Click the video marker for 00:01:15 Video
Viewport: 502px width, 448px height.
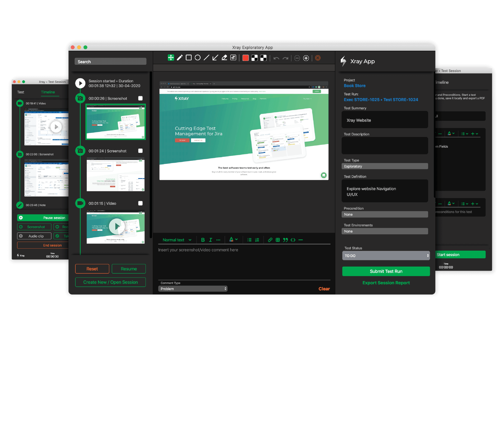(x=80, y=203)
